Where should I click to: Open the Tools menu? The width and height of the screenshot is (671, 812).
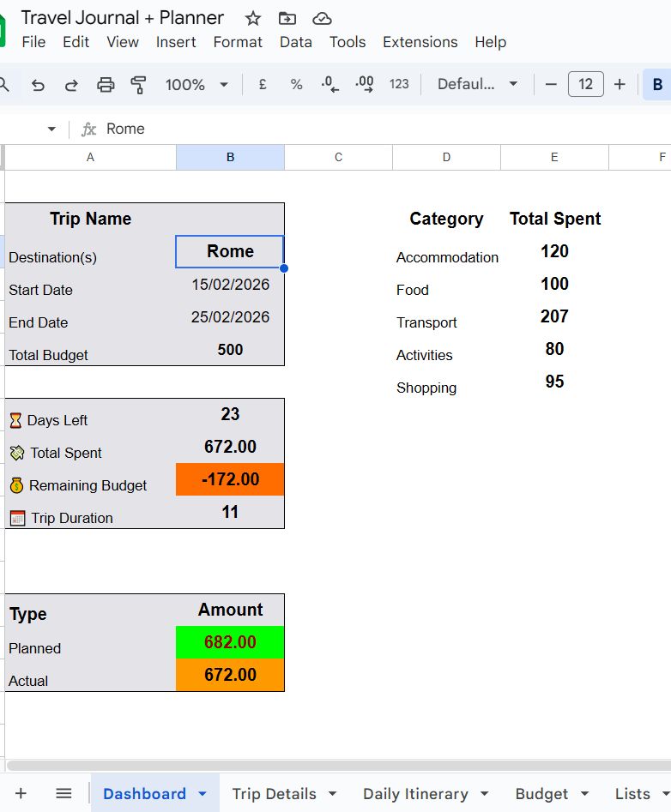pos(348,42)
